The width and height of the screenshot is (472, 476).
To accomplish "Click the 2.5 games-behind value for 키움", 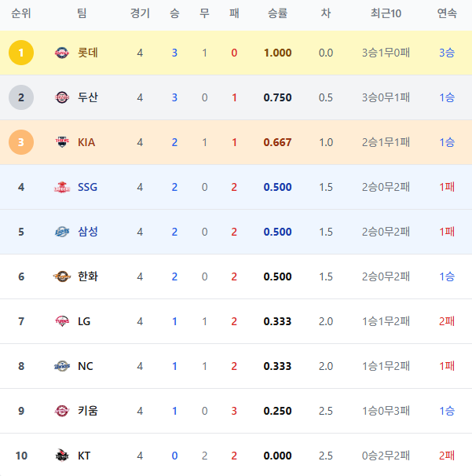I will point(326,411).
